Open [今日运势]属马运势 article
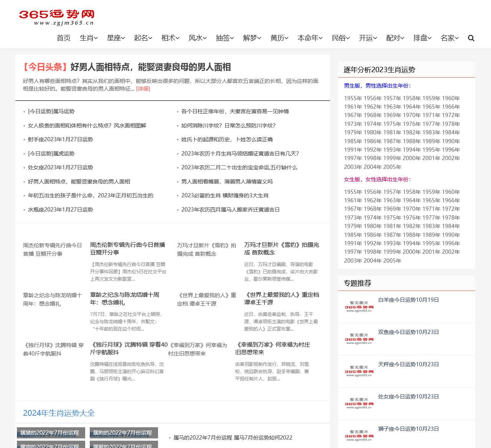The image size is (491, 448). coord(51,111)
